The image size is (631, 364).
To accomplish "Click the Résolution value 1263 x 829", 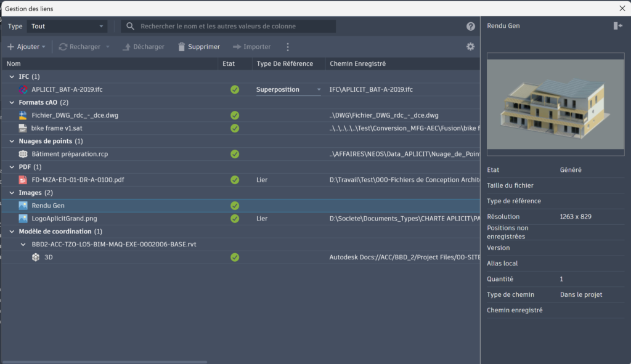I will click(576, 216).
